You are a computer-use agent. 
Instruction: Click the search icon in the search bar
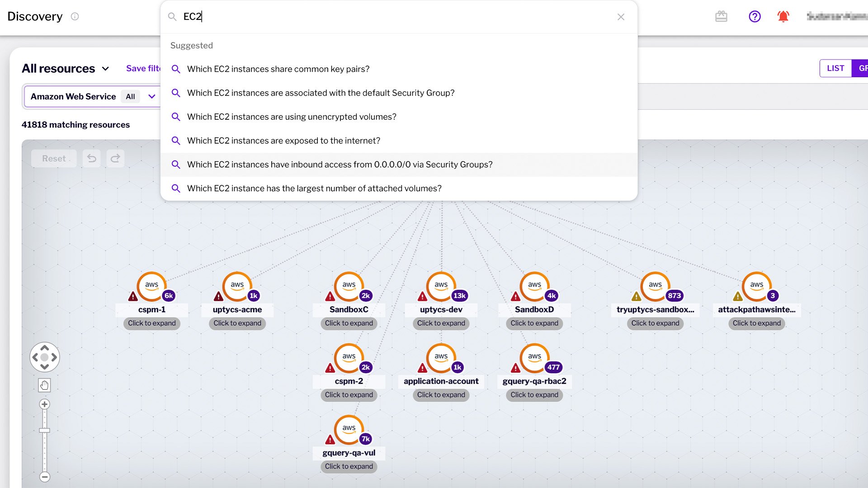[172, 16]
